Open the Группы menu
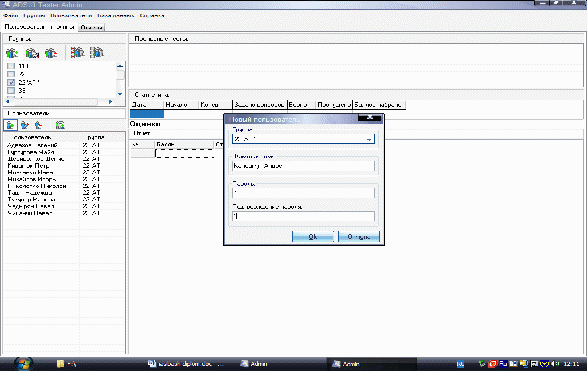Image resolution: width=588 pixels, height=372 pixels. tap(34, 16)
